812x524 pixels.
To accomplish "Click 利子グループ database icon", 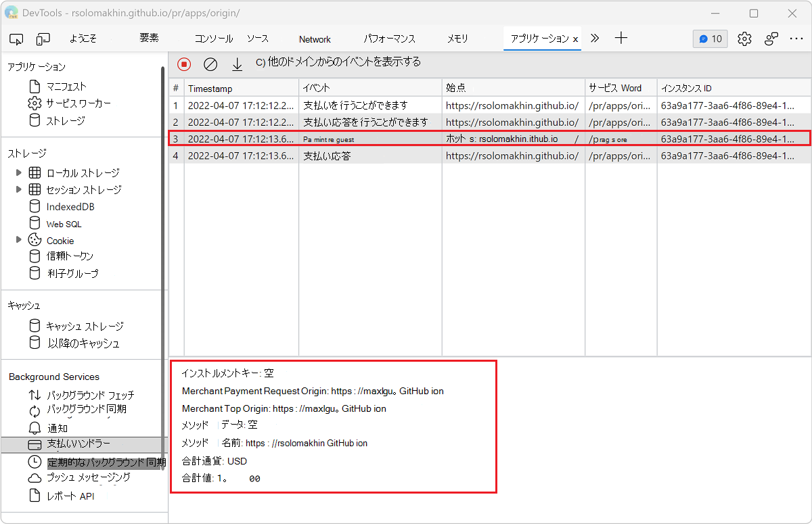I will click(x=35, y=273).
